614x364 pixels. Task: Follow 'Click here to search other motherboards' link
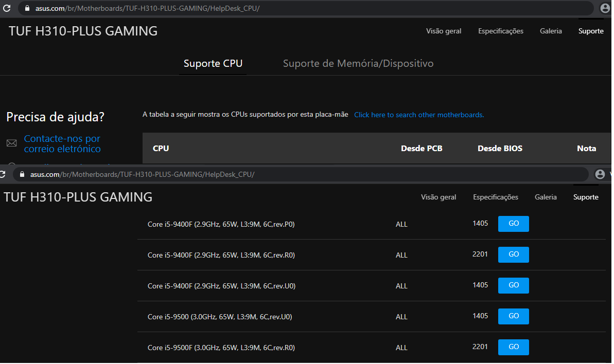click(419, 115)
